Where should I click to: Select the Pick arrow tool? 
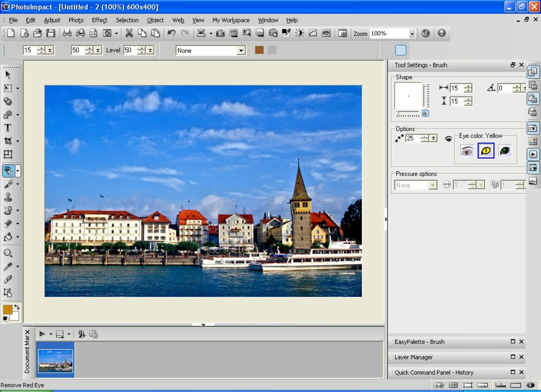tap(8, 74)
